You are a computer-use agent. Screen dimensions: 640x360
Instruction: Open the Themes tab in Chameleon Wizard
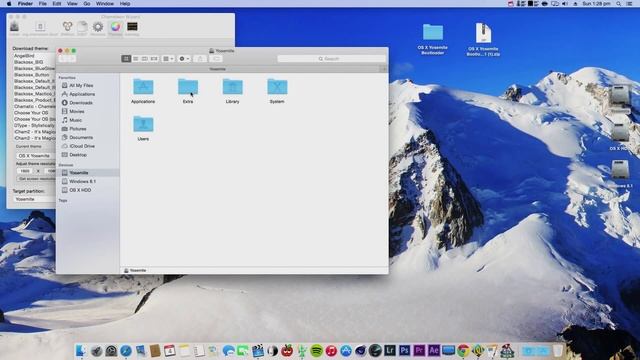[x=116, y=28]
